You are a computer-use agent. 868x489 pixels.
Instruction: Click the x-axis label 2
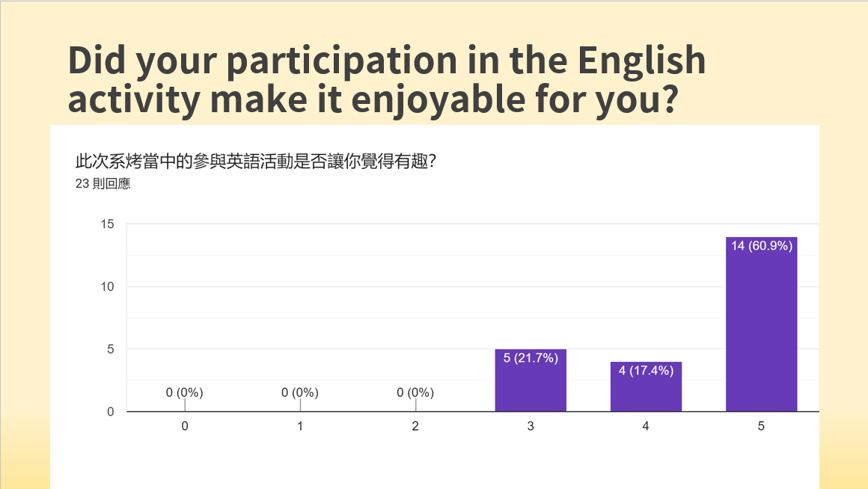click(415, 426)
